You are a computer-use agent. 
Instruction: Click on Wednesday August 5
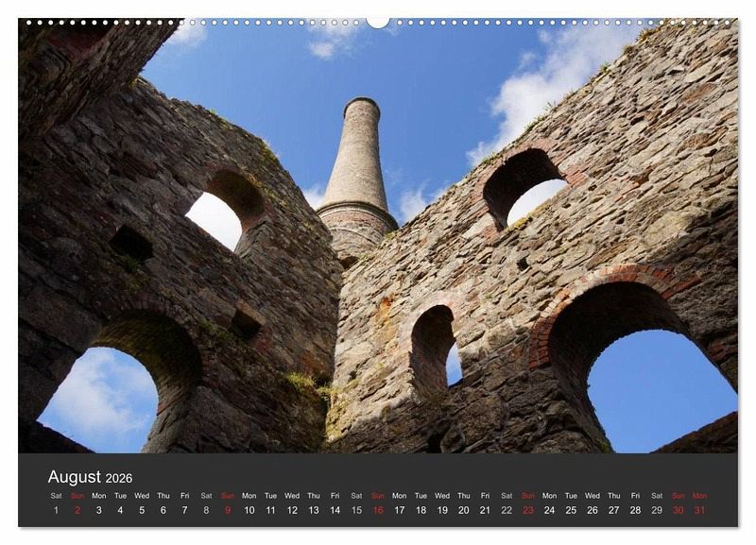[x=142, y=510]
